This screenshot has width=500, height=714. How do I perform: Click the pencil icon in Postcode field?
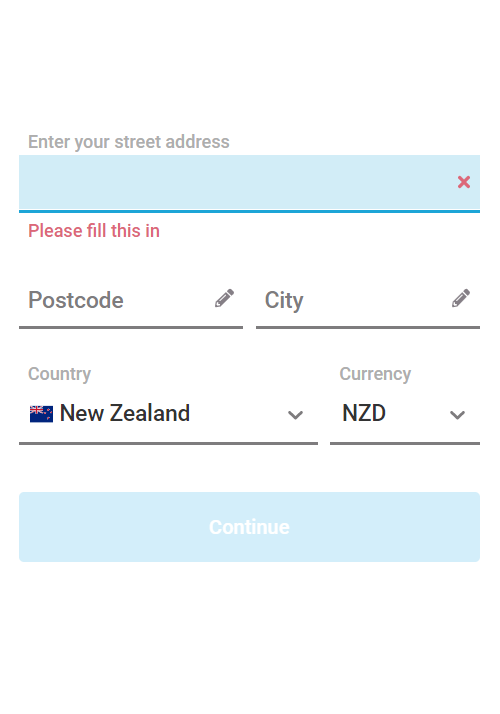click(x=224, y=298)
